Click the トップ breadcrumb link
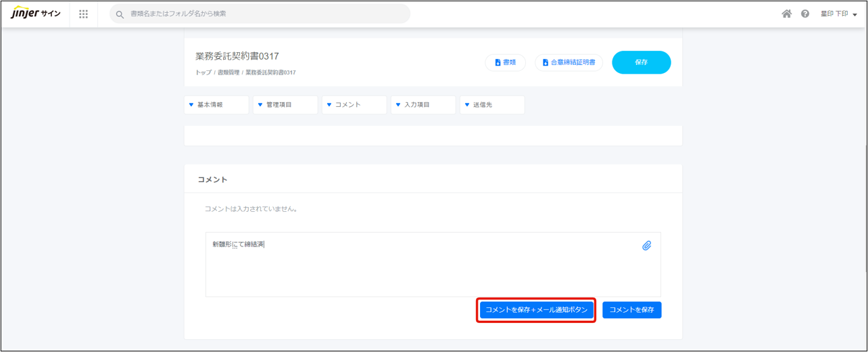 pyautogui.click(x=203, y=72)
